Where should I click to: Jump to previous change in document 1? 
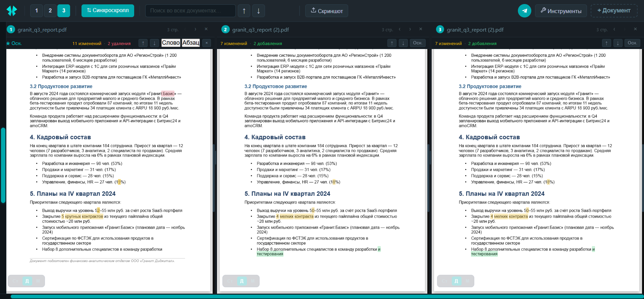pyautogui.click(x=143, y=43)
